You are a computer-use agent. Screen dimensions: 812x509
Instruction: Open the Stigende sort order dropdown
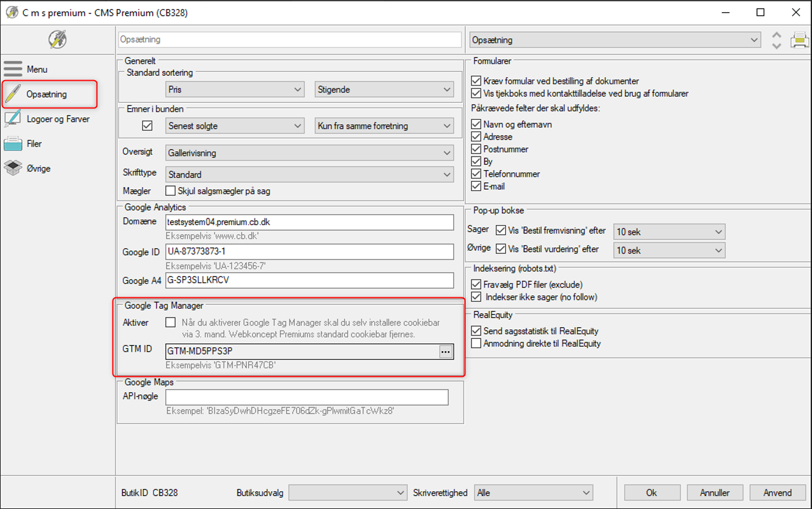[384, 89]
